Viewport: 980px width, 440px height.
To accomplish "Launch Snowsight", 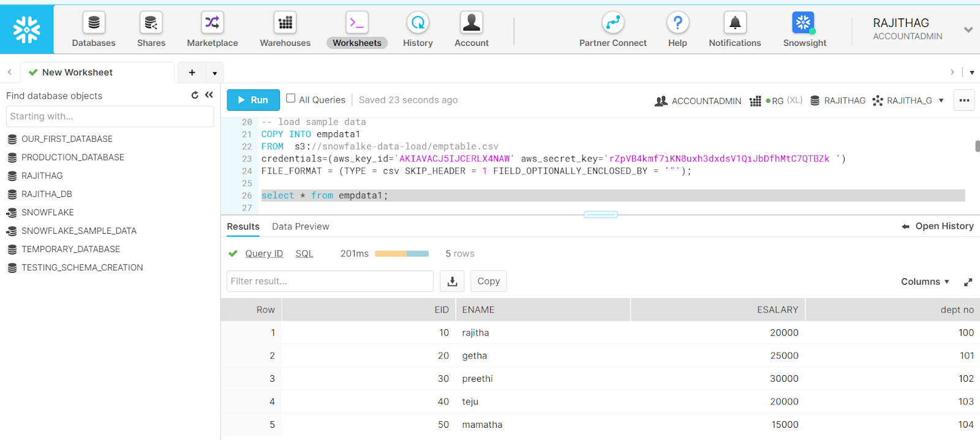I will [805, 29].
